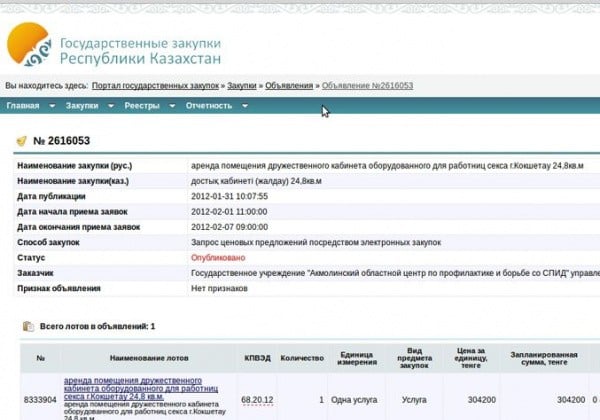Viewport: 600px width, 420px height.
Task: Open the 'Реестры' navigation menu
Action: point(142,105)
